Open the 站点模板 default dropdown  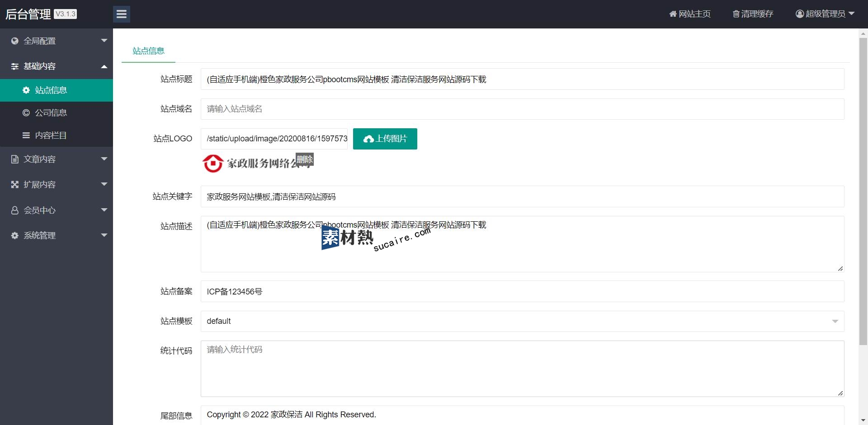522,321
